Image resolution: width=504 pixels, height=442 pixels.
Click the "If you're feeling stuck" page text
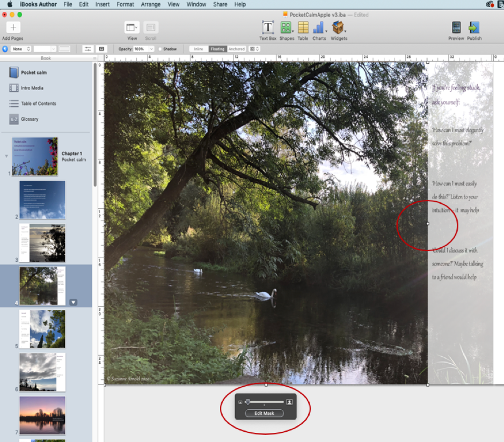(x=456, y=87)
